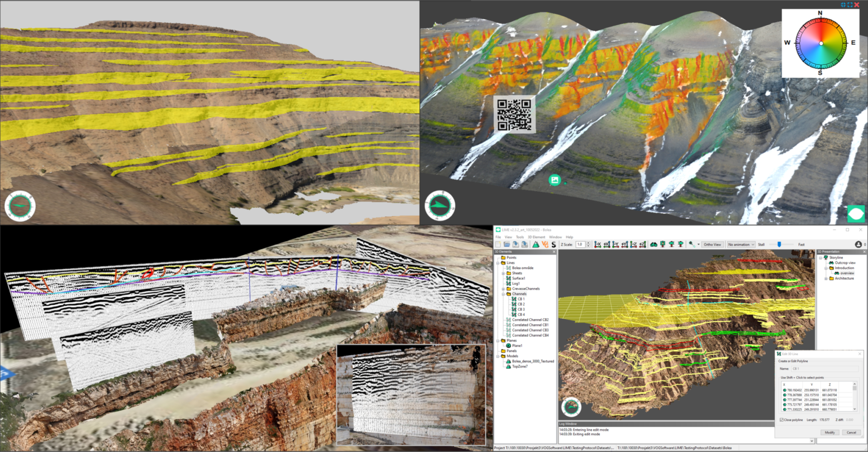Image resolution: width=868 pixels, height=452 pixels.
Task: Expand the CrevasseChannels folder
Action: coord(503,289)
